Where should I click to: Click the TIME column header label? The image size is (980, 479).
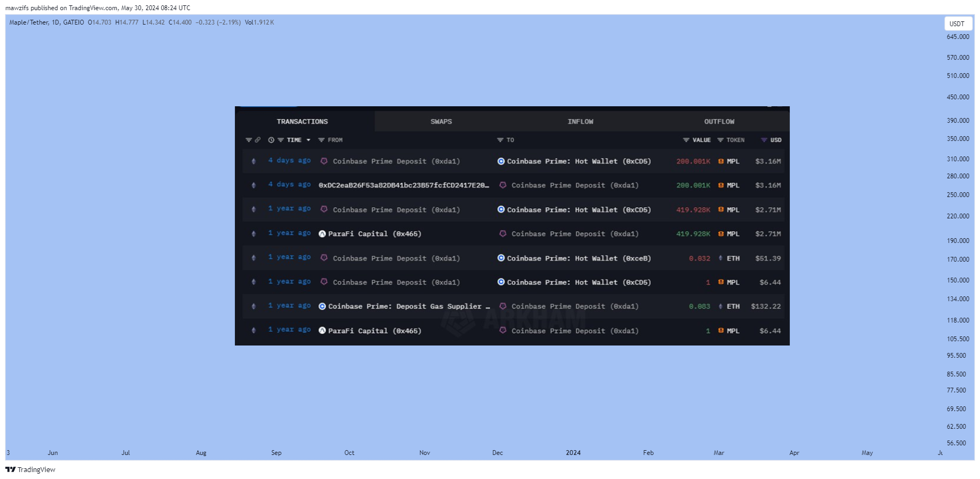294,140
